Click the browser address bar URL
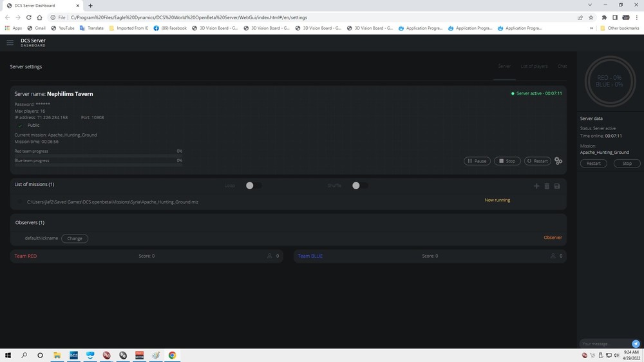This screenshot has width=644, height=362. pos(189,17)
